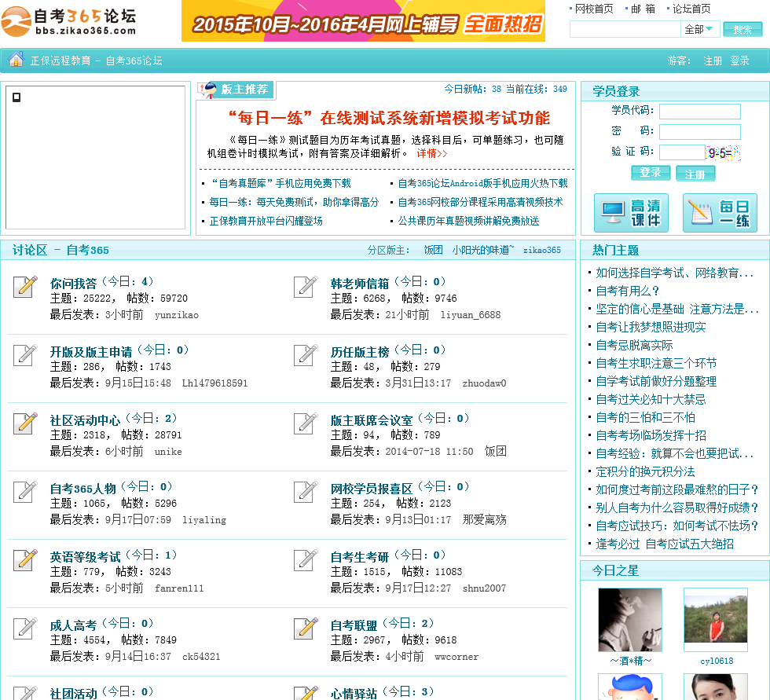Click the home icon in the navigation bar

[16, 60]
